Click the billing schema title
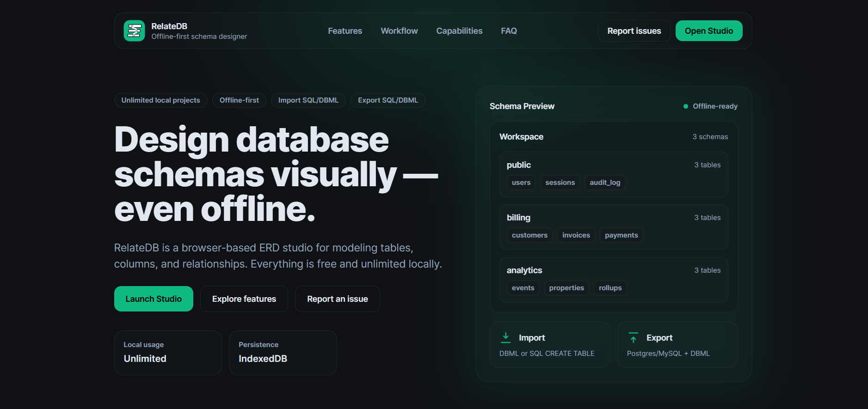The width and height of the screenshot is (868, 409). click(x=518, y=218)
